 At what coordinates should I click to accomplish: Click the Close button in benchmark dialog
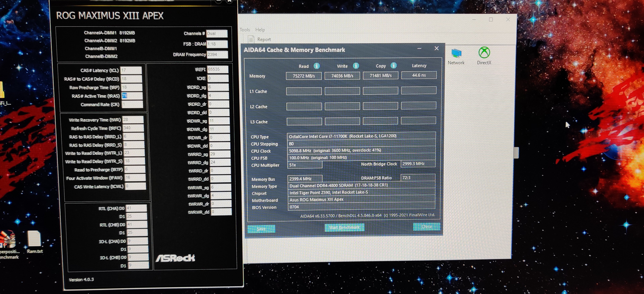pyautogui.click(x=426, y=226)
